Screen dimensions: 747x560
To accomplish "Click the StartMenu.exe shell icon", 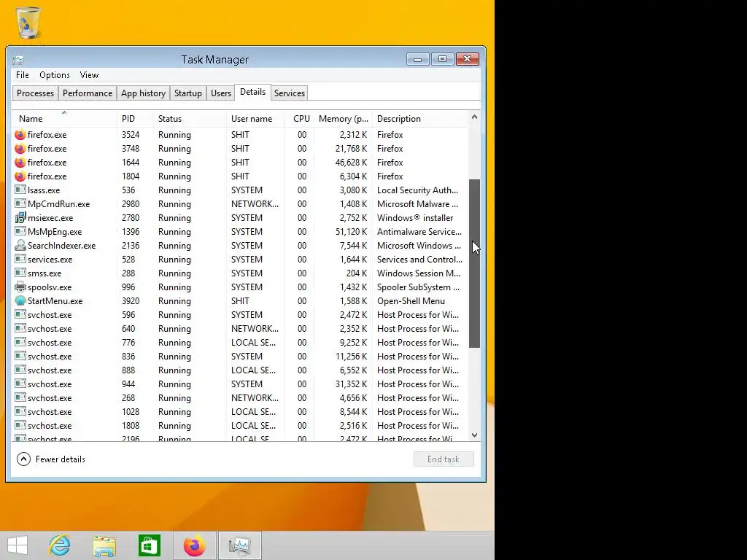I will click(x=20, y=301).
